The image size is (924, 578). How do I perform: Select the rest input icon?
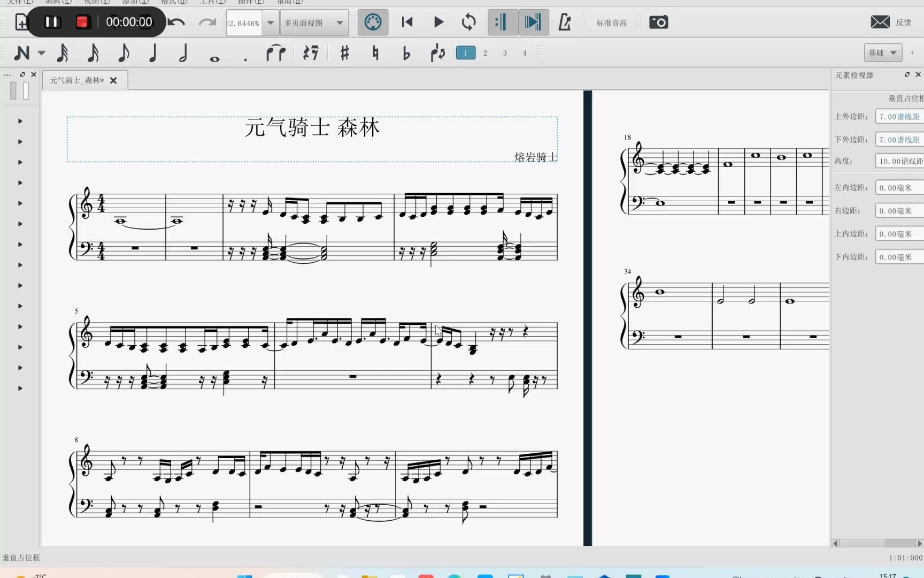click(x=311, y=53)
